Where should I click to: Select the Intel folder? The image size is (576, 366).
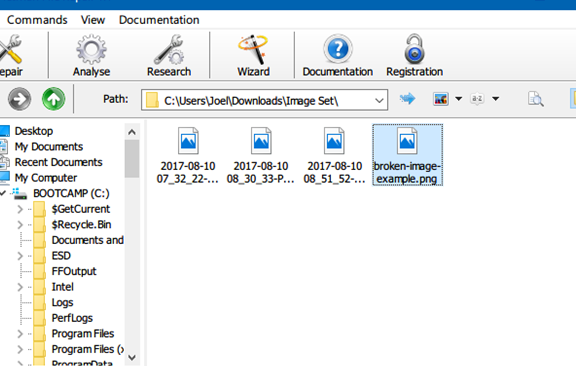[x=62, y=287]
